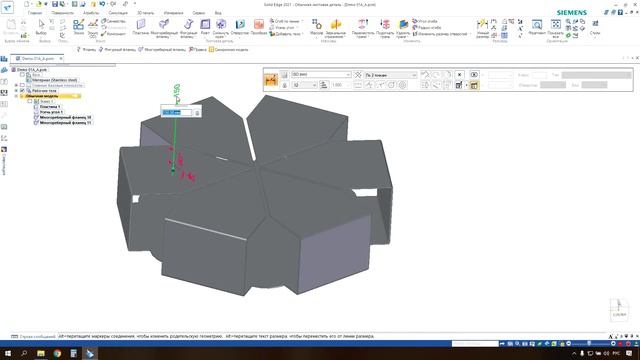Select the Фигурный фланец ribbon tool
The image size is (640, 360).
pyautogui.click(x=188, y=28)
